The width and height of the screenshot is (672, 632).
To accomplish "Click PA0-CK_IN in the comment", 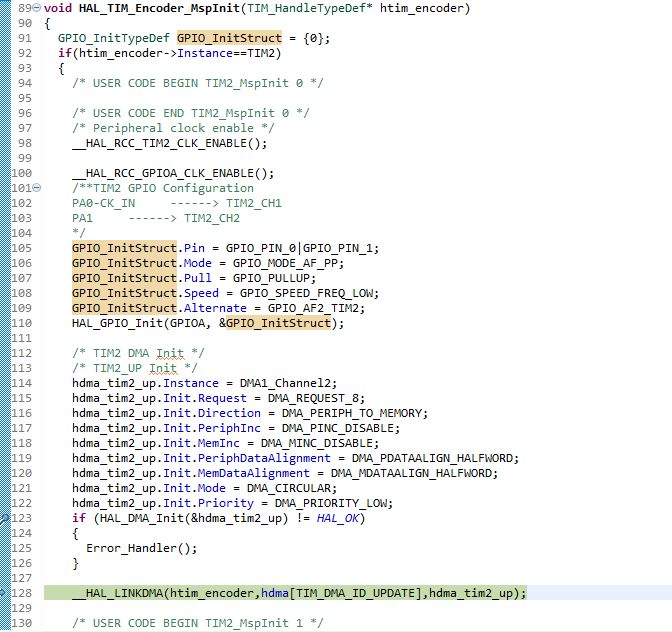I will (103, 203).
